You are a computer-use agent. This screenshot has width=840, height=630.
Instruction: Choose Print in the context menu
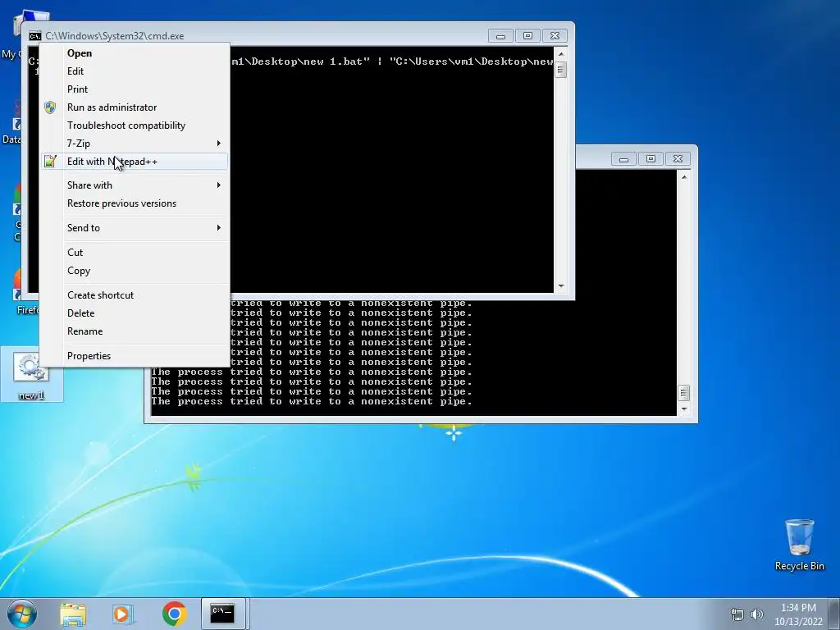coord(135,89)
